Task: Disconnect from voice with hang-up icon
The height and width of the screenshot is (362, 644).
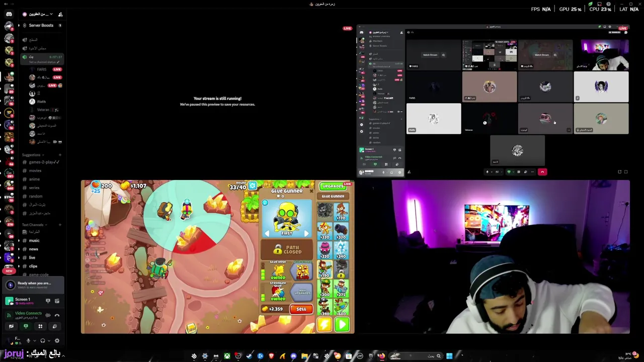Action: point(57,315)
